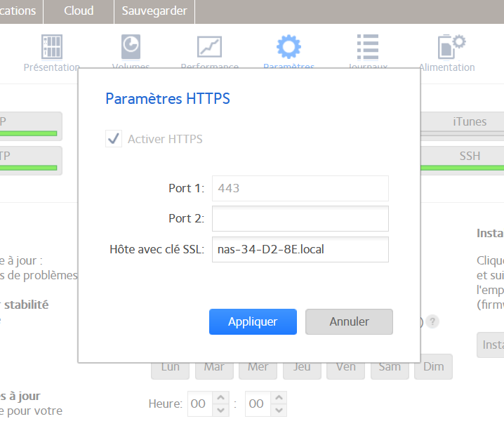Cancel the dialog with Annuler

[349, 321]
